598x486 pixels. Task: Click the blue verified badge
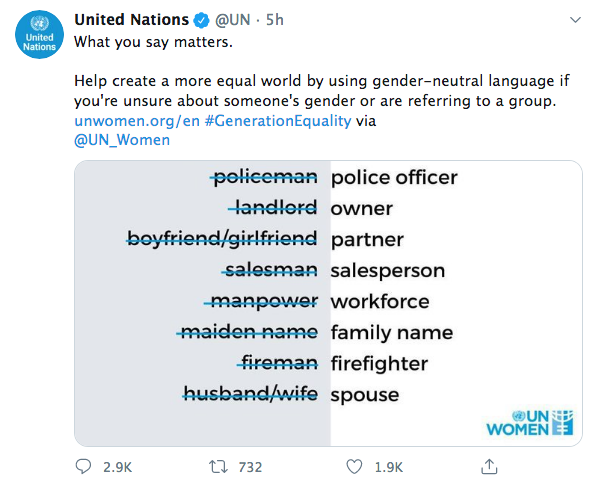pos(201,20)
